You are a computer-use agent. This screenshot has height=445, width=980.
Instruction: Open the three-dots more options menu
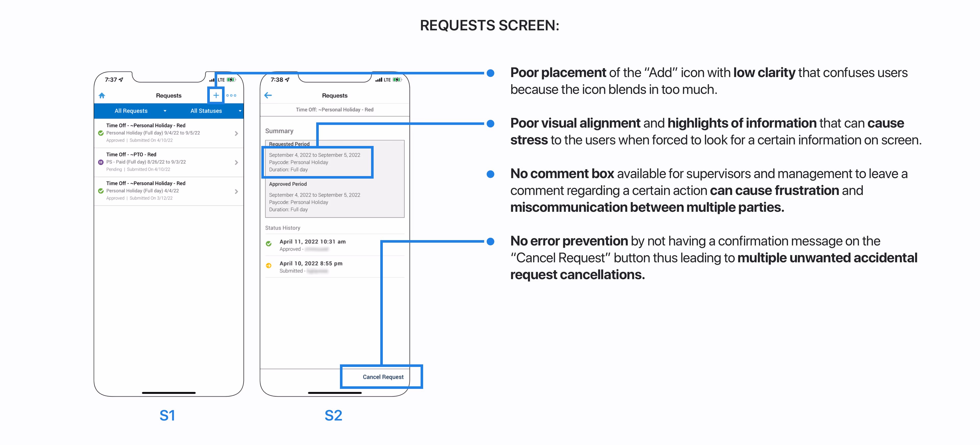(231, 95)
